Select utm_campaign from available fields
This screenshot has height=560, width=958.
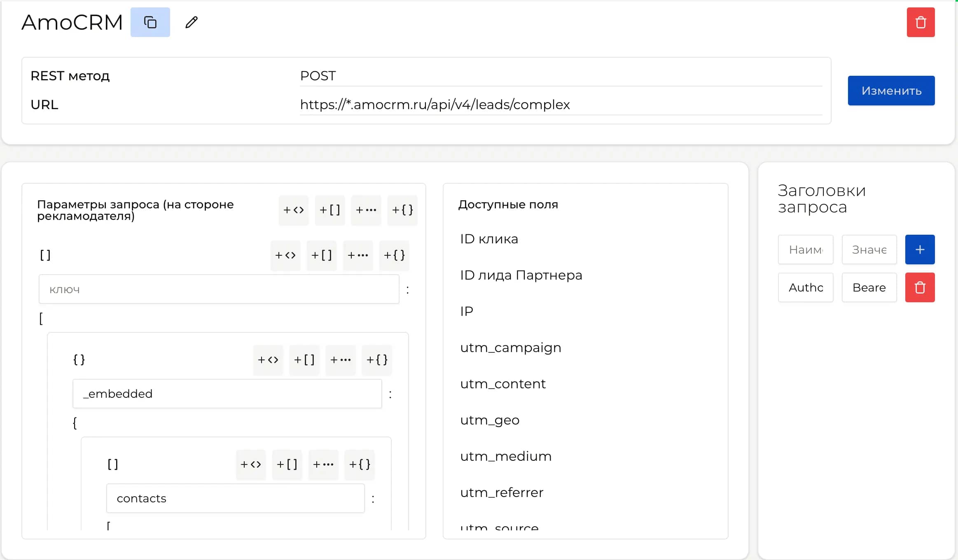510,347
